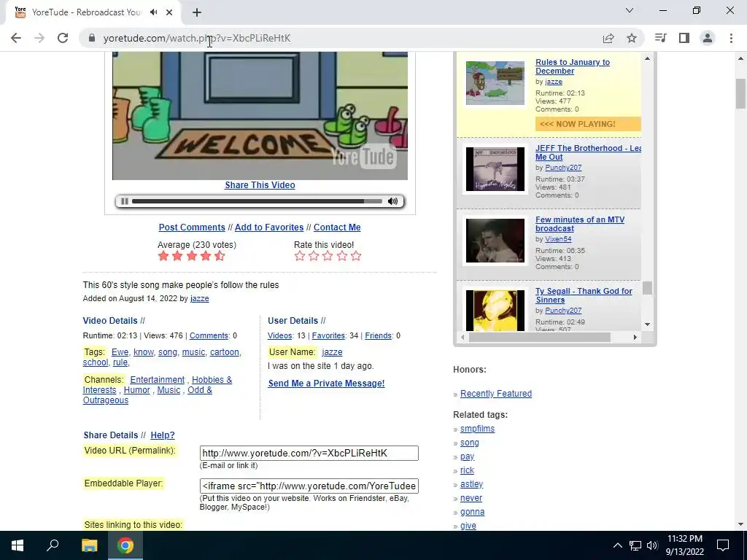Rate the video three stars

328,256
